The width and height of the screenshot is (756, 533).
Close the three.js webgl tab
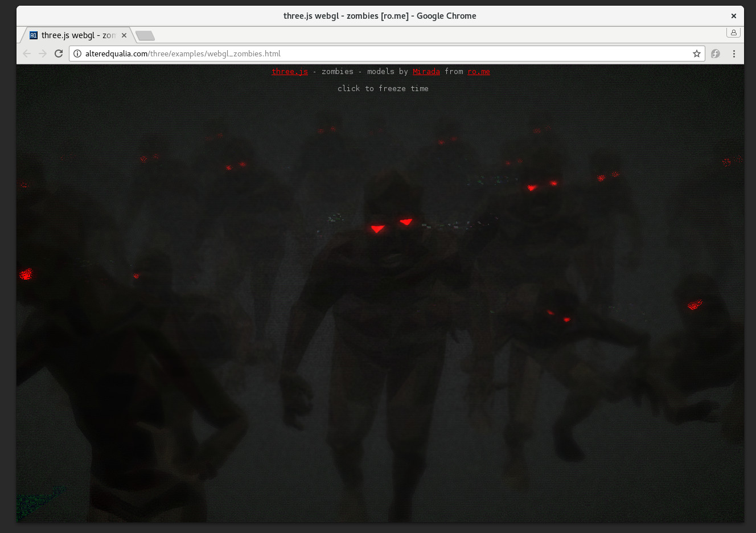click(x=124, y=35)
